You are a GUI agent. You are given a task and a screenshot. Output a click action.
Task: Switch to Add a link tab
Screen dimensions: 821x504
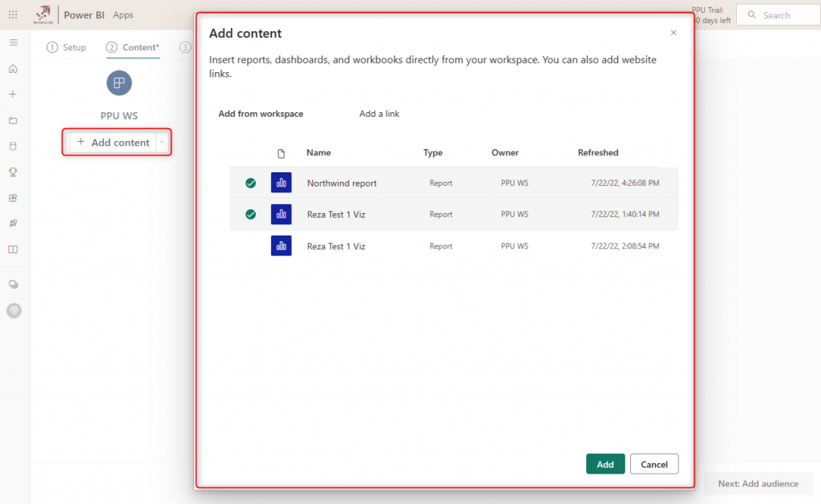tap(379, 114)
